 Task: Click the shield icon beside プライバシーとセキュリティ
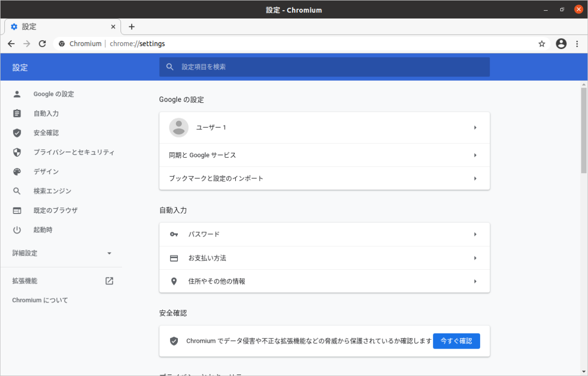click(x=17, y=152)
